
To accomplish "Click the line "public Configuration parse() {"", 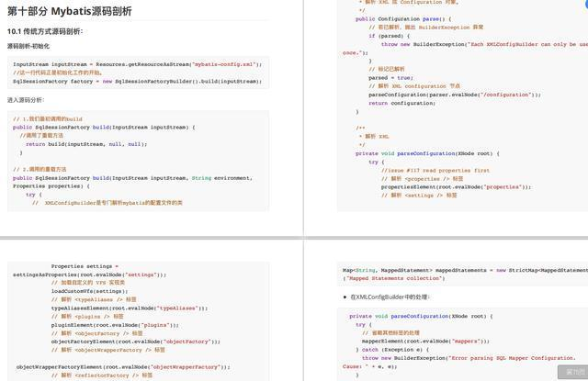I will 403,19.
